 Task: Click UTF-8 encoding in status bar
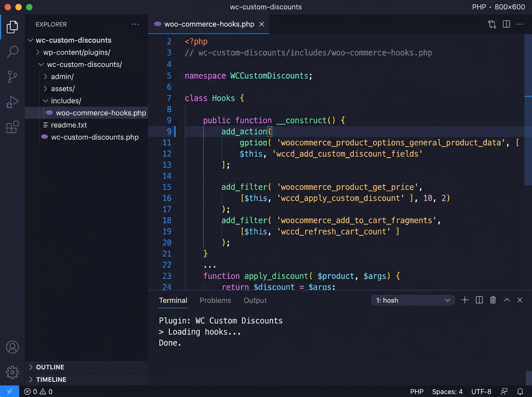coord(481,392)
